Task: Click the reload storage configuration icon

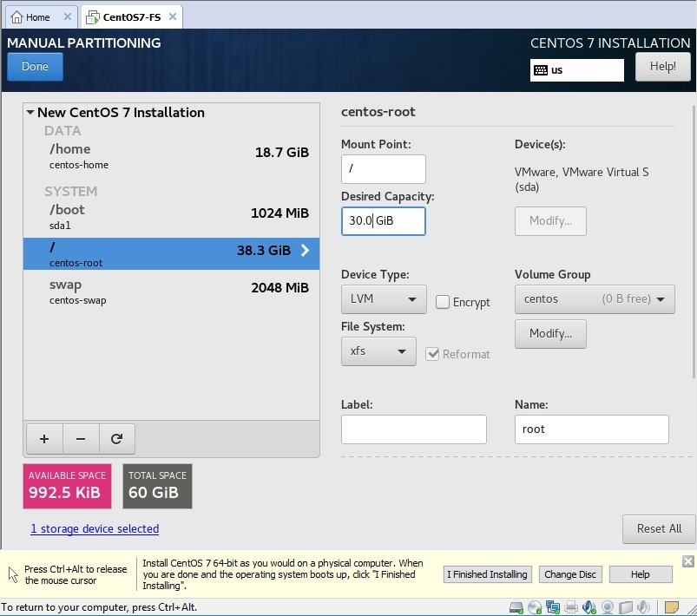Action: 116,439
